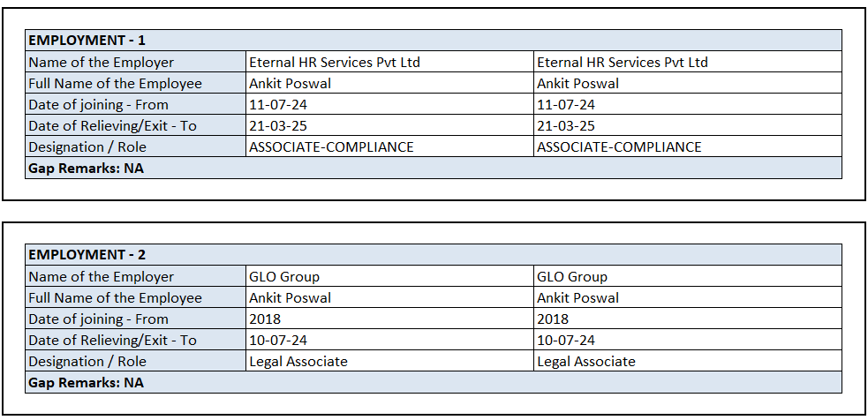This screenshot has height=420, width=868.
Task: Click the first 2018 joining date cell
Action: [265, 319]
